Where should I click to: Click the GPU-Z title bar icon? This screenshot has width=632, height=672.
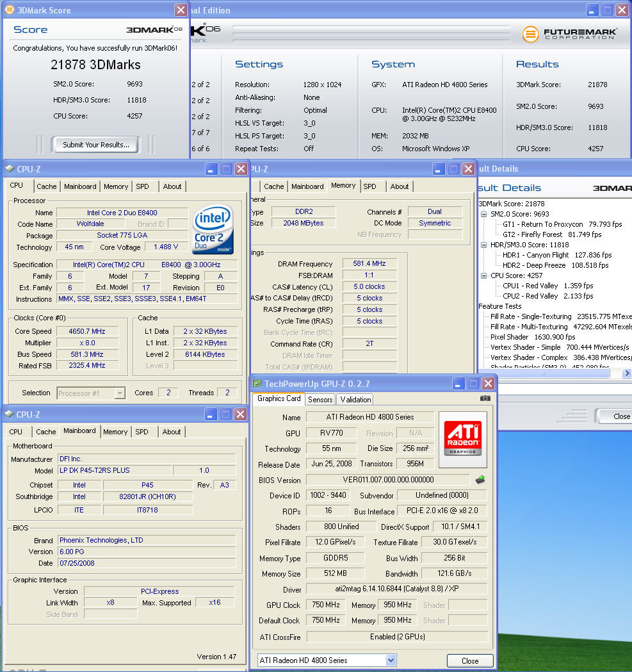coord(257,383)
